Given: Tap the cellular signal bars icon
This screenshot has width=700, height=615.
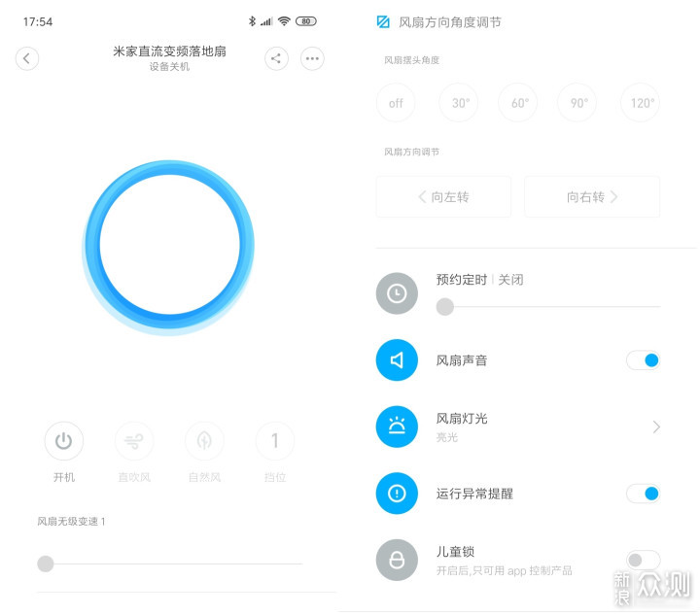Looking at the screenshot, I should click(x=266, y=21).
